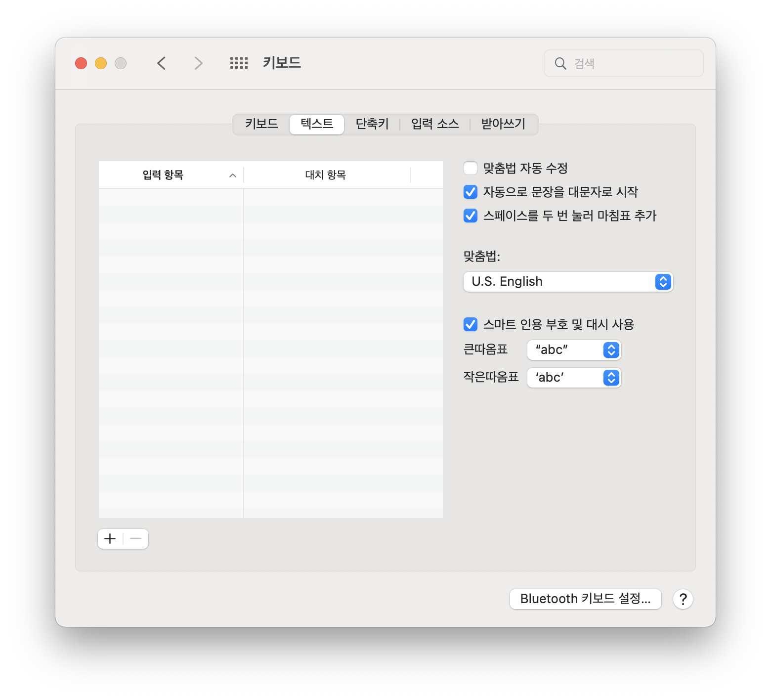Image resolution: width=771 pixels, height=700 pixels.
Task: Remove replacement with the minus button
Action: click(x=136, y=539)
